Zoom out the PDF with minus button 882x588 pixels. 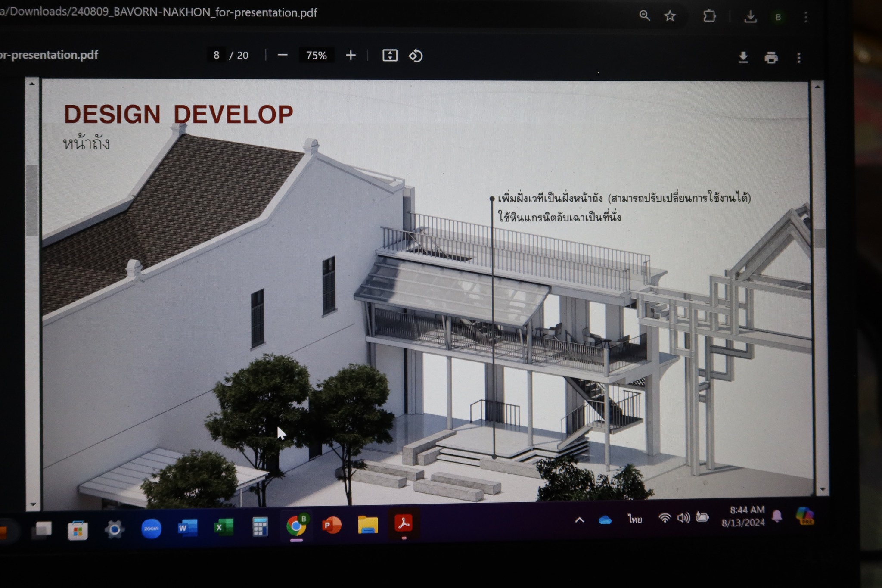click(283, 55)
